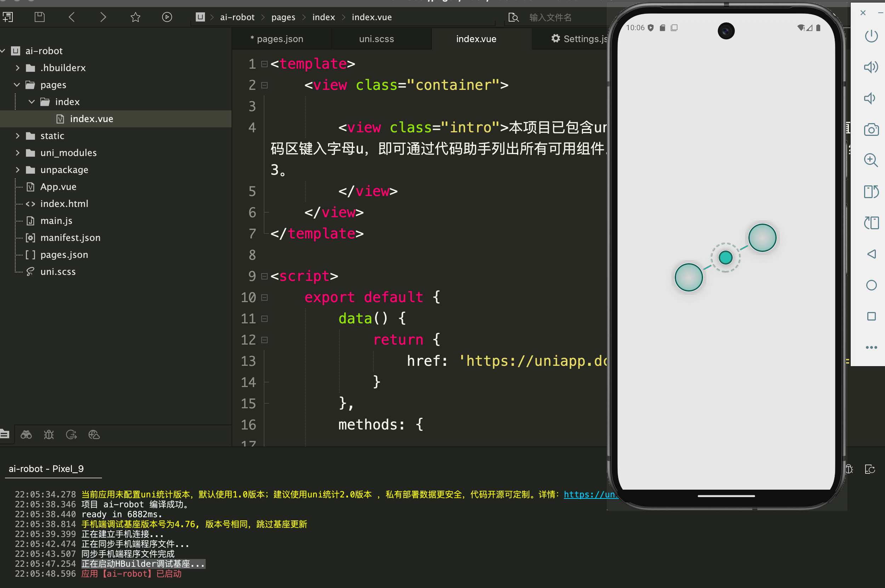Click the run/play icon in toolbar
The height and width of the screenshot is (588, 885).
[167, 17]
